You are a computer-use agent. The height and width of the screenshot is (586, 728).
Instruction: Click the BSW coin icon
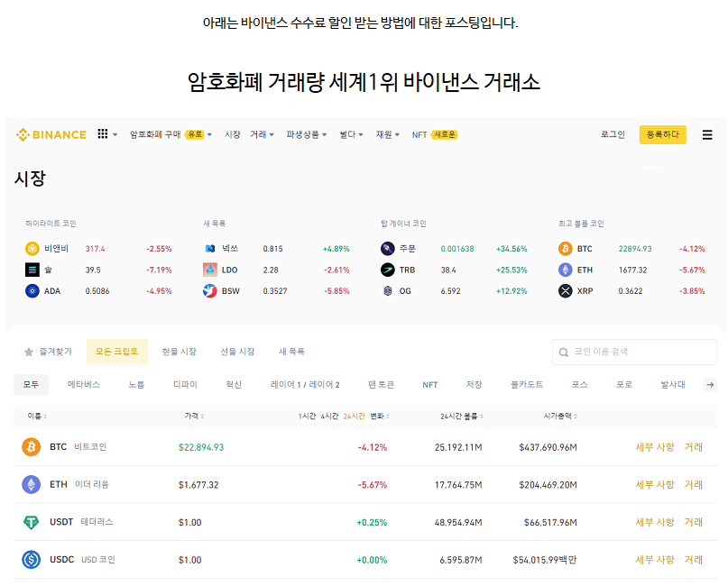210,291
